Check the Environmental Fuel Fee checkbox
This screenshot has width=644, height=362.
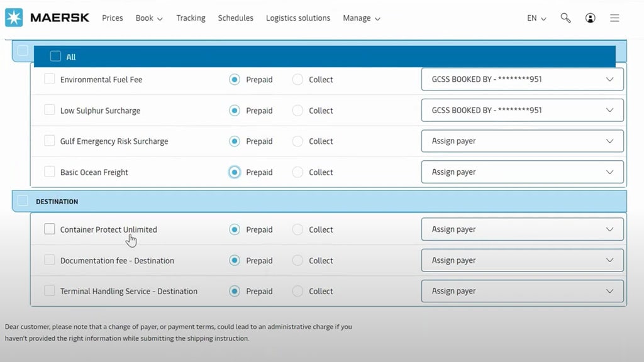click(x=50, y=79)
